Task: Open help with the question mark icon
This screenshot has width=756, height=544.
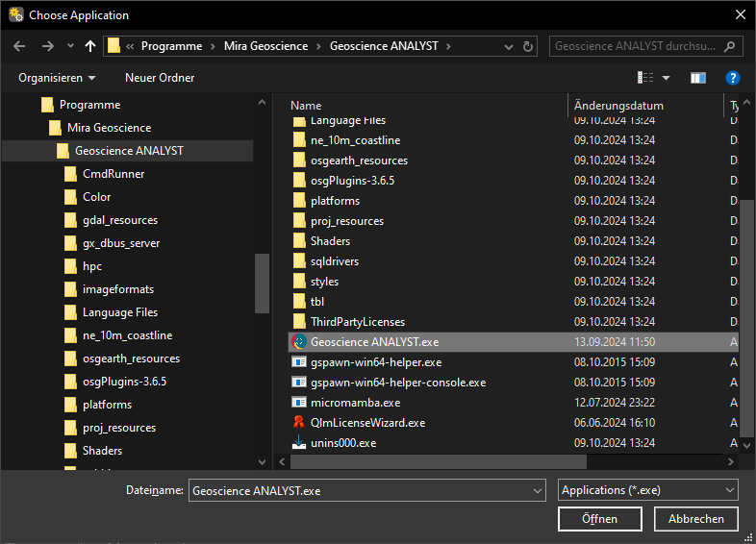Action: [x=732, y=78]
